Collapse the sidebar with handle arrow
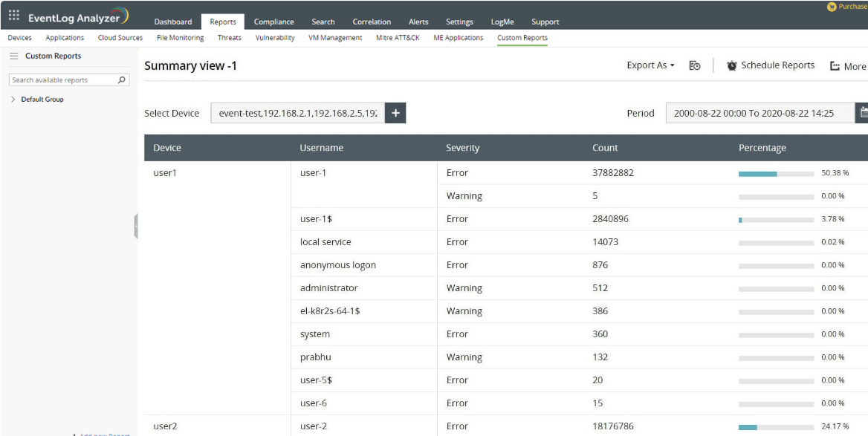The height and width of the screenshot is (436, 868). coord(135,227)
